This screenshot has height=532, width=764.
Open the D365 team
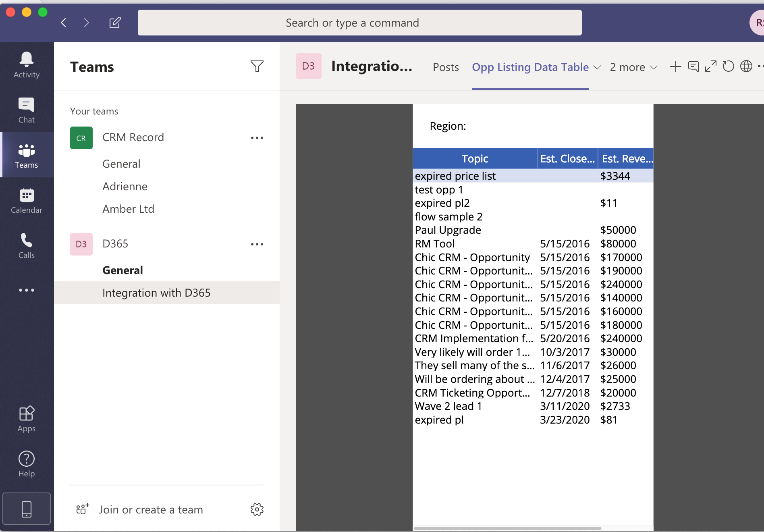(115, 244)
